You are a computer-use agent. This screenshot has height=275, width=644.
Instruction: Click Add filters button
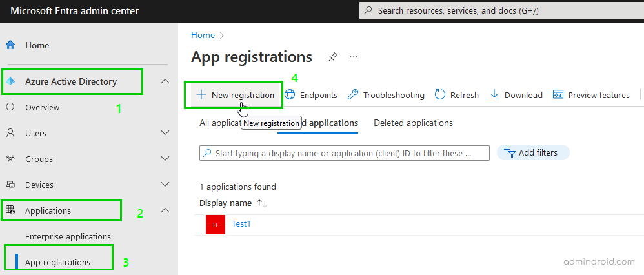(531, 152)
